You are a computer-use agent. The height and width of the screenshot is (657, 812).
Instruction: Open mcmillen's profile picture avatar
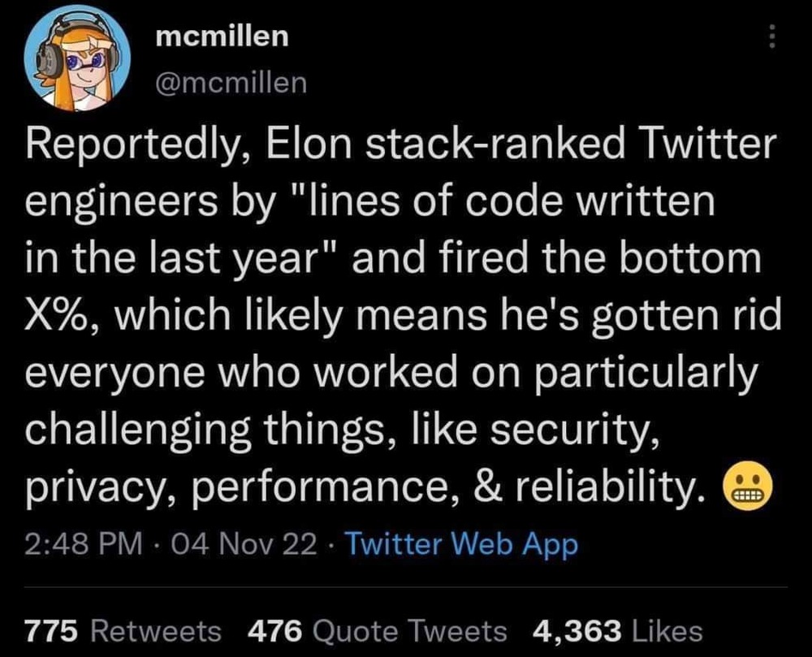point(79,63)
